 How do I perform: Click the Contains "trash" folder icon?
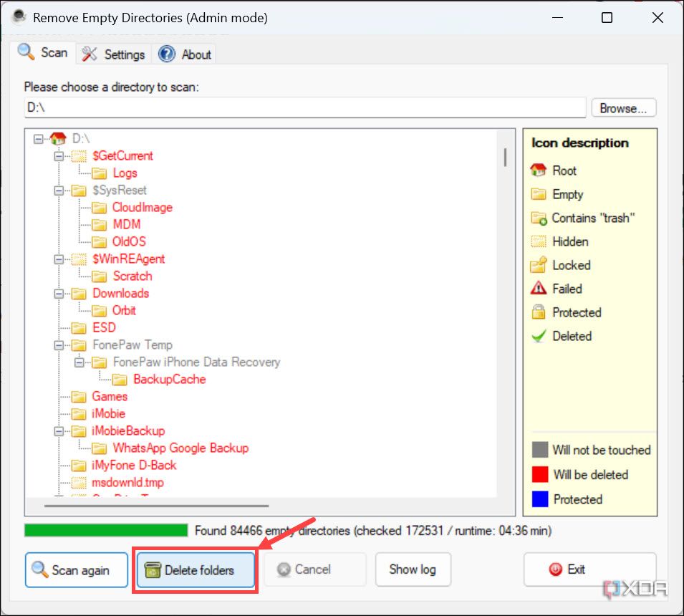[539, 218]
